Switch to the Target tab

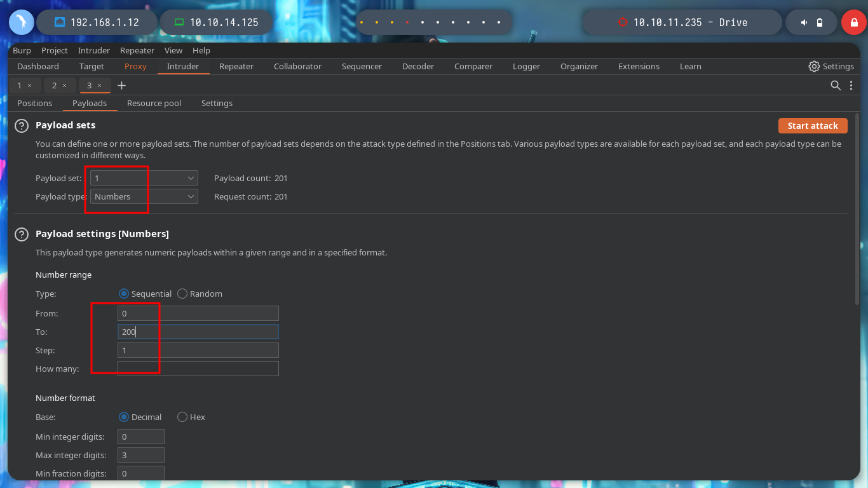coord(92,66)
